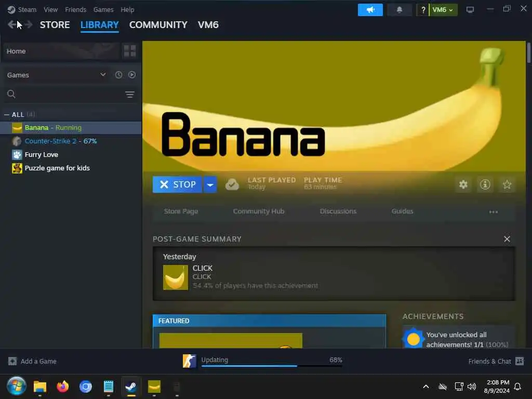Open Counter-Strike 2 download icon in footer
532x399 pixels.
click(189, 361)
